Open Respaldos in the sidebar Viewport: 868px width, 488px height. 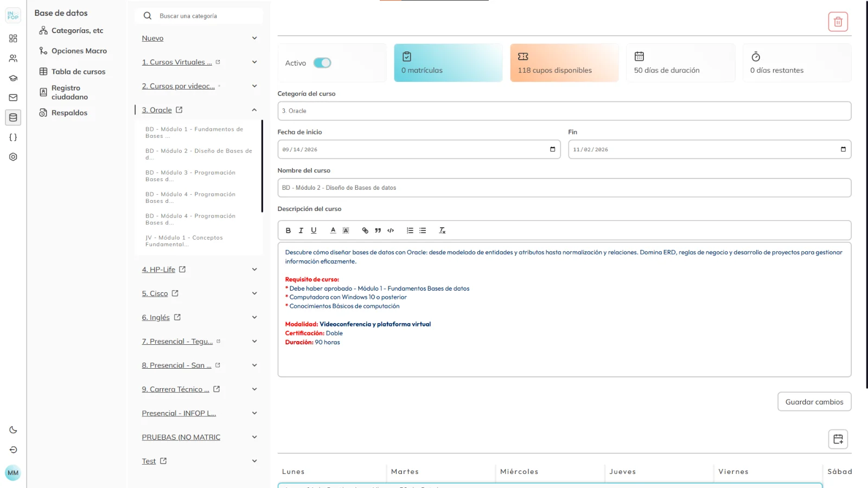(63, 113)
